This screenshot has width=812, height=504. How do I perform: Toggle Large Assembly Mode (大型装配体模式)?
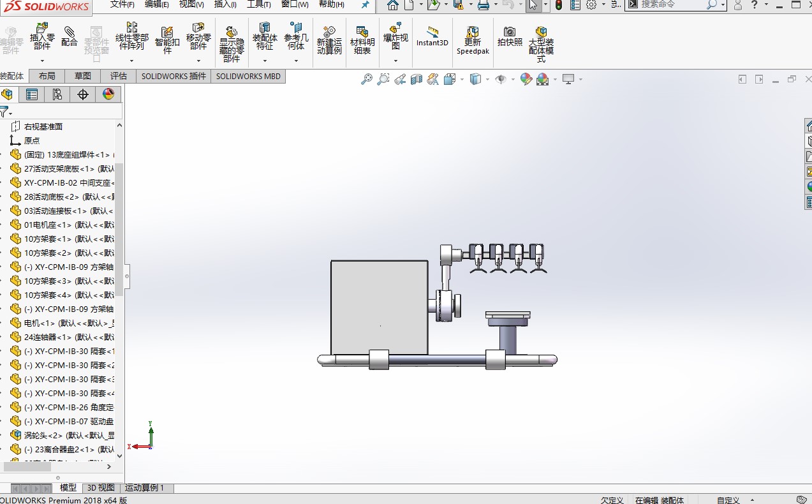(541, 45)
